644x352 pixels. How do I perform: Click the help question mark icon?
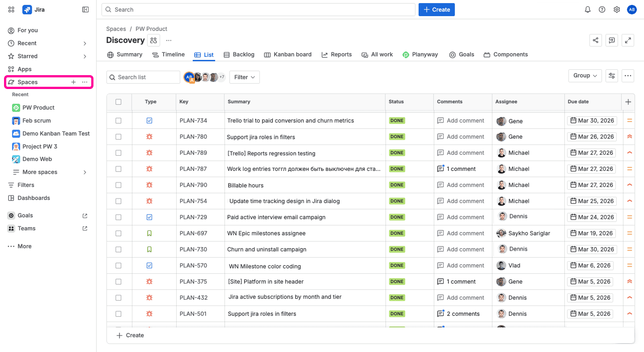(602, 9)
